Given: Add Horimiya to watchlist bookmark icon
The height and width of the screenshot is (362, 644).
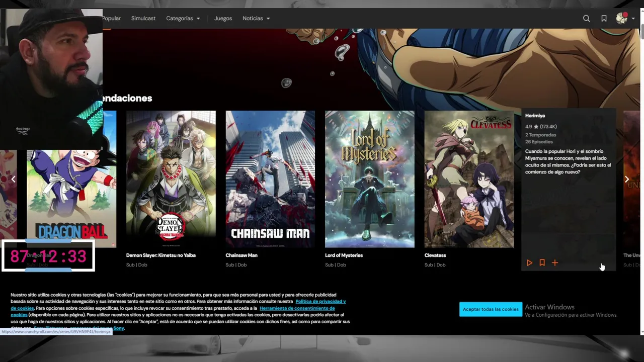Looking at the screenshot, I should click(x=542, y=262).
